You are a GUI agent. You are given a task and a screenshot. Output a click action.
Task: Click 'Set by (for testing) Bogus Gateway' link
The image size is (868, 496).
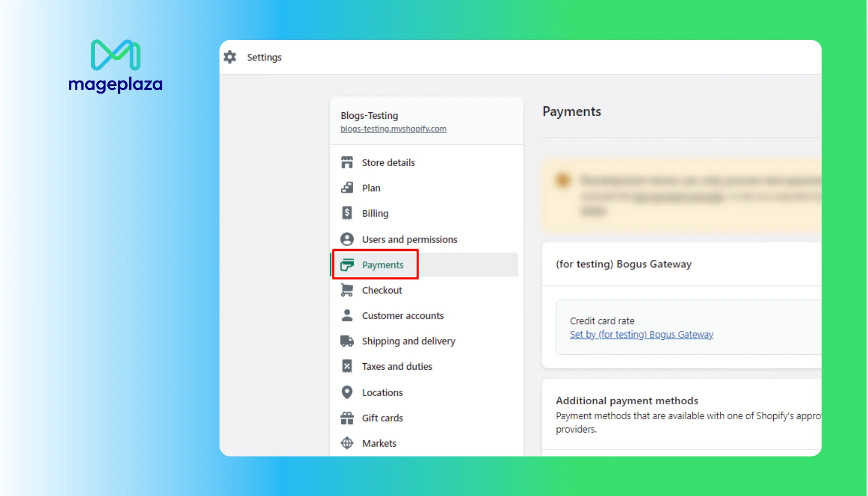click(642, 334)
